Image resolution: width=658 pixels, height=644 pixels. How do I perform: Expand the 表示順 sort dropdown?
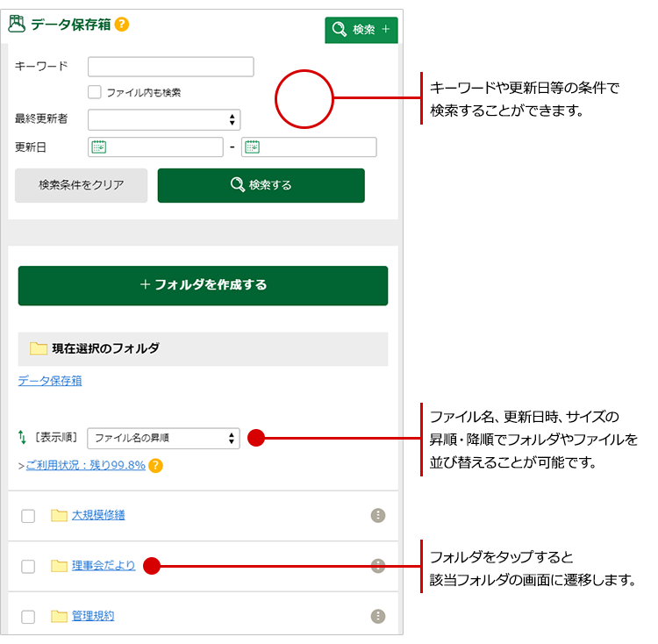point(164,438)
